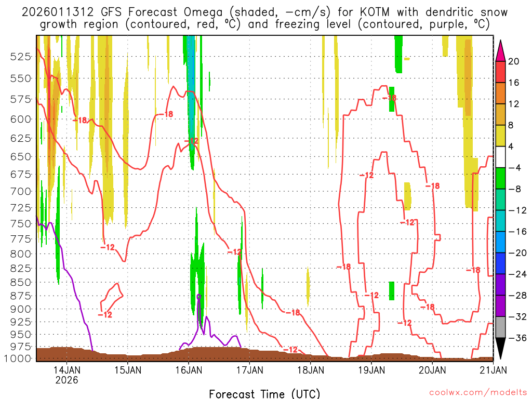Screen dimensions: 532x399
Task: Click the 650 pressure level label
Action: (21, 157)
